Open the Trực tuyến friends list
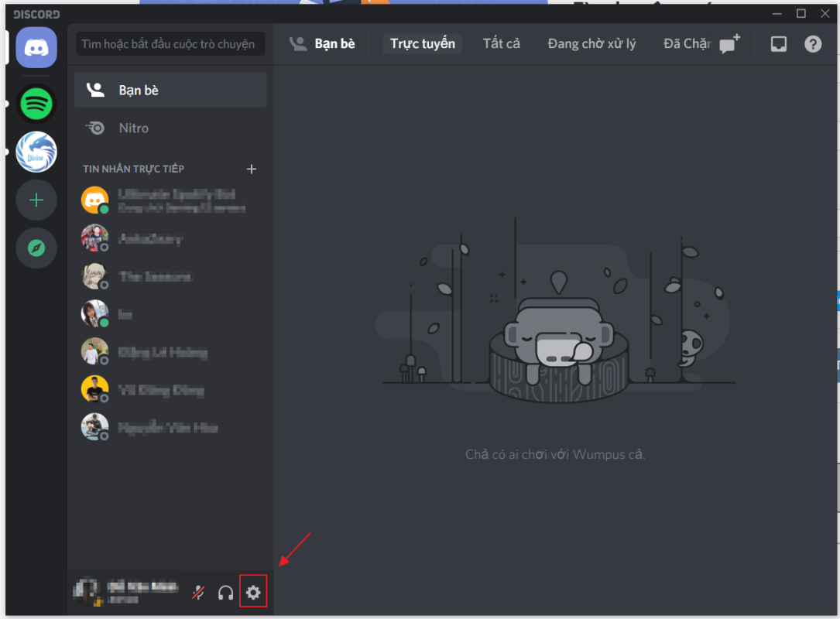This screenshot has width=840, height=619. point(422,43)
